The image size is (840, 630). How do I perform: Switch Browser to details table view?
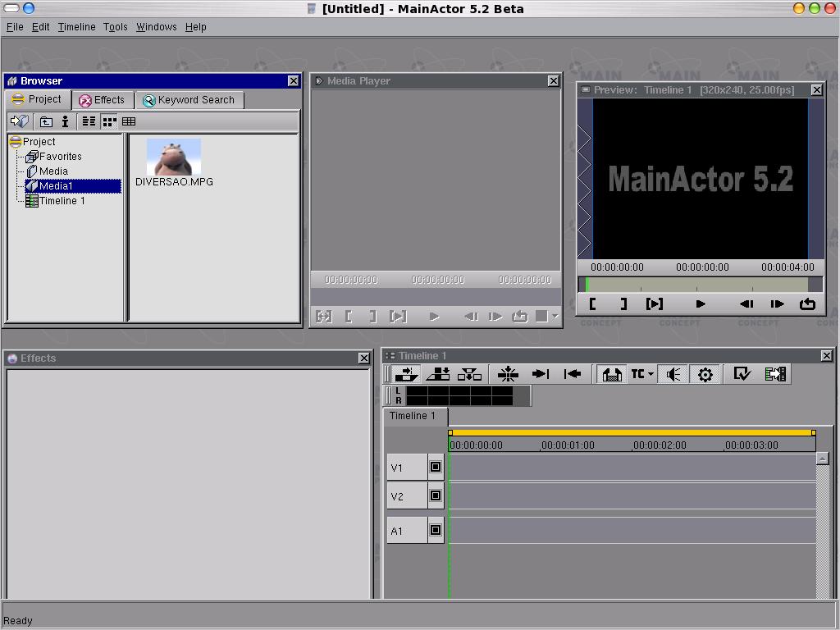click(129, 121)
